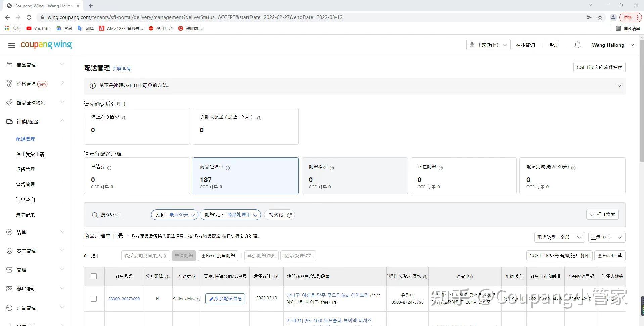Select 配送管理 in sidebar

tap(26, 139)
